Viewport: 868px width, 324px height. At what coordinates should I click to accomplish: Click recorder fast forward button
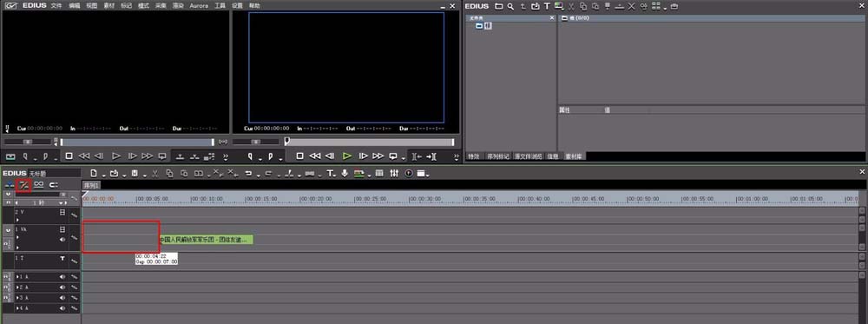pos(378,156)
